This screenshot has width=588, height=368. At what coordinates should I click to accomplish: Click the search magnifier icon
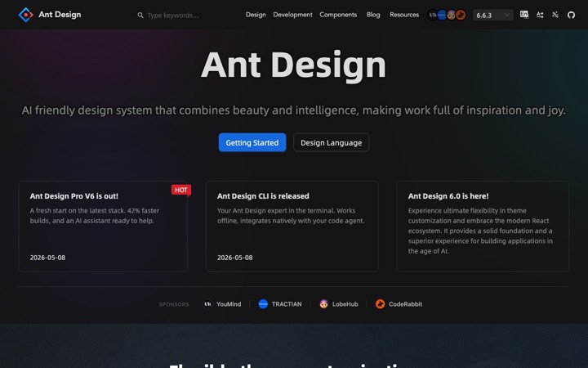tap(140, 15)
